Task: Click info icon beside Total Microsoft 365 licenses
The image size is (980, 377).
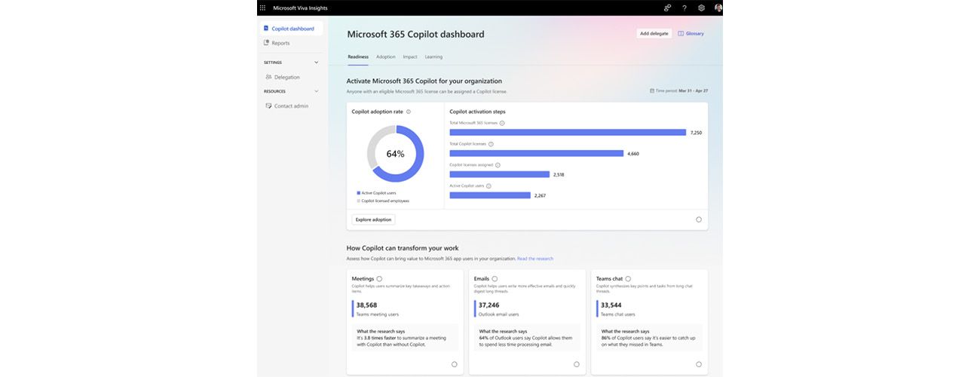Action: [502, 123]
